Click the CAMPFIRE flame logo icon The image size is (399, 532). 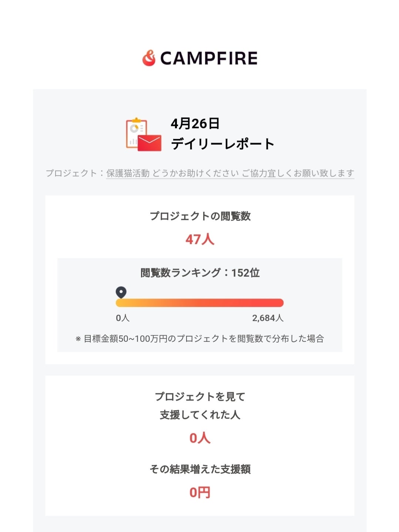coord(149,58)
